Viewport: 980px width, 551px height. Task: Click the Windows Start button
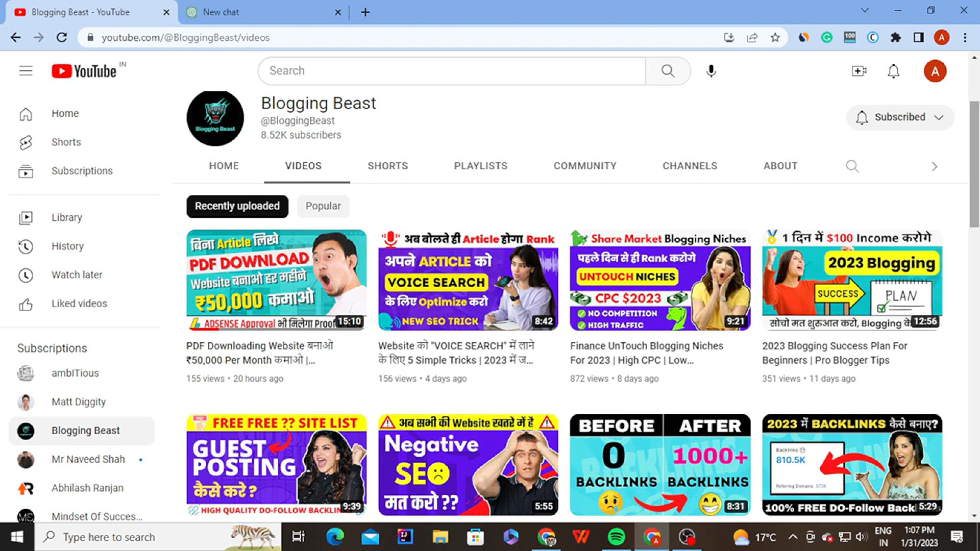click(17, 537)
